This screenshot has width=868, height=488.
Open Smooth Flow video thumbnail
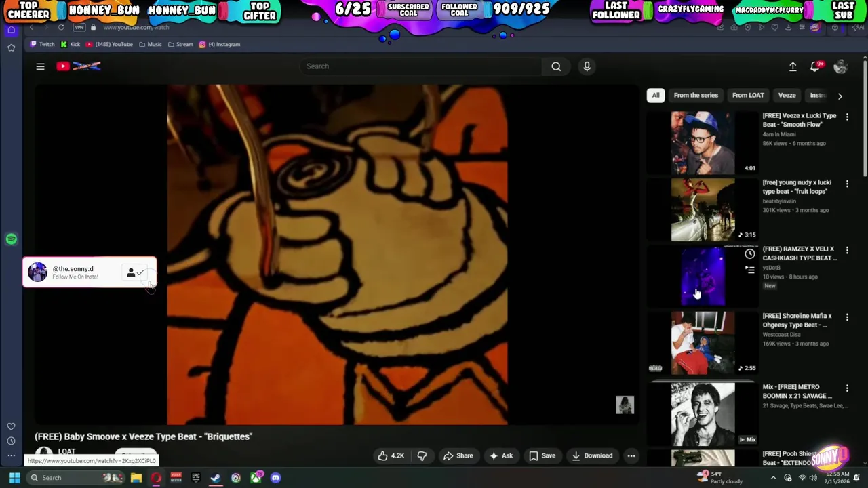703,143
